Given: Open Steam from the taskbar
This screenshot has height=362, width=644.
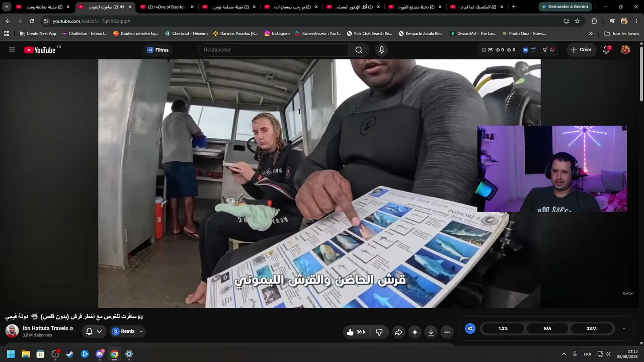Looking at the screenshot, I should [70, 354].
